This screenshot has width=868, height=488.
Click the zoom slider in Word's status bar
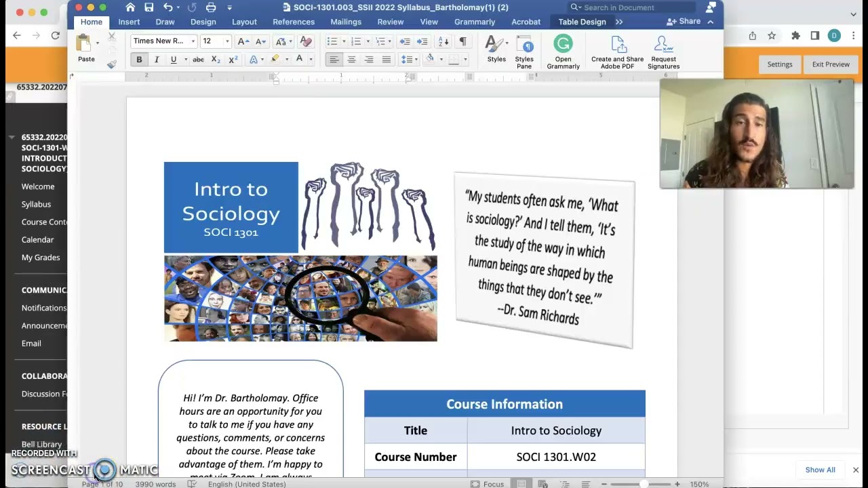pyautogui.click(x=641, y=484)
